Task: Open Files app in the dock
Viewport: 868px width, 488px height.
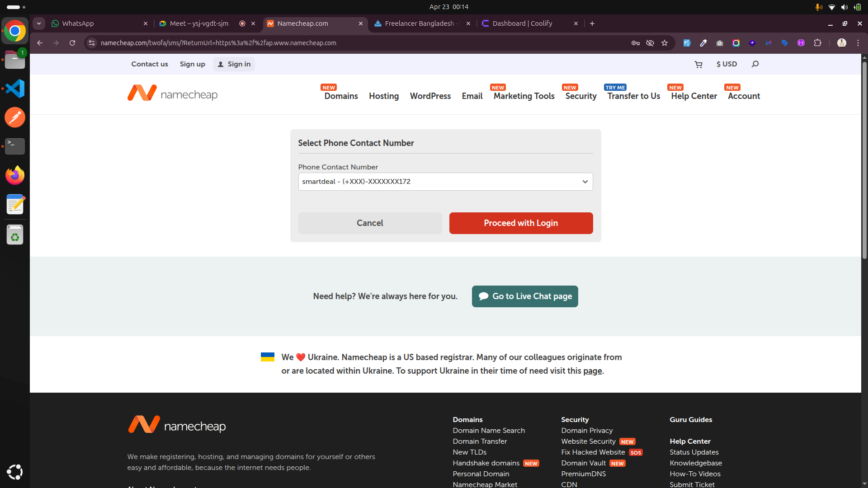Action: tap(15, 60)
